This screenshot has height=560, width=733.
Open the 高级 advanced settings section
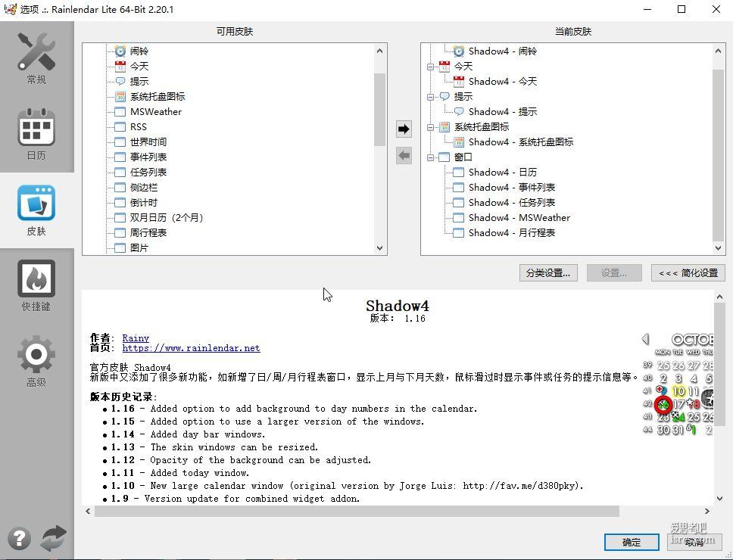(x=36, y=362)
